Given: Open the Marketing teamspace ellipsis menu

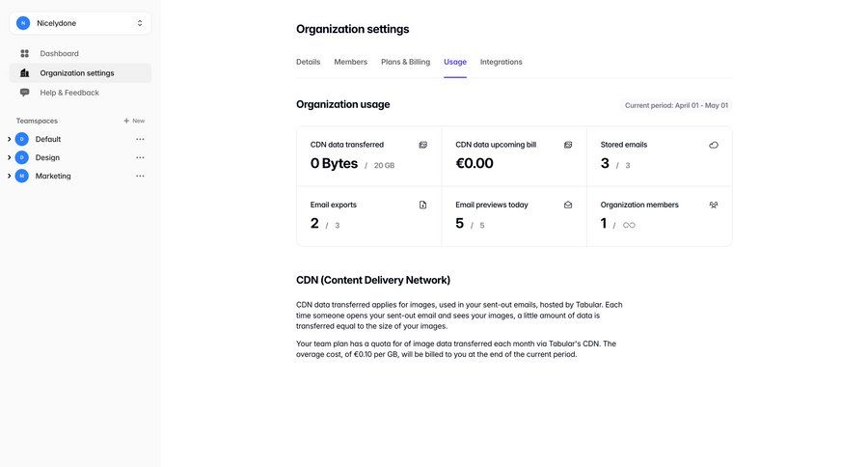Looking at the screenshot, I should [x=140, y=176].
